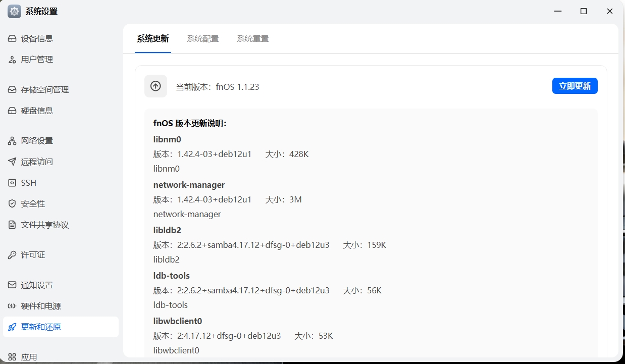This screenshot has width=625, height=364.
Task: Click the 立即更新 update now button
Action: pos(575,86)
